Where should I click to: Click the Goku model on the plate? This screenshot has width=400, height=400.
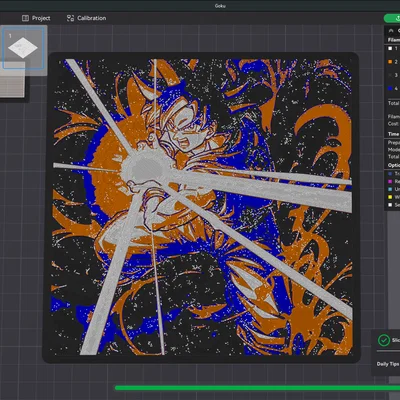coord(202,207)
